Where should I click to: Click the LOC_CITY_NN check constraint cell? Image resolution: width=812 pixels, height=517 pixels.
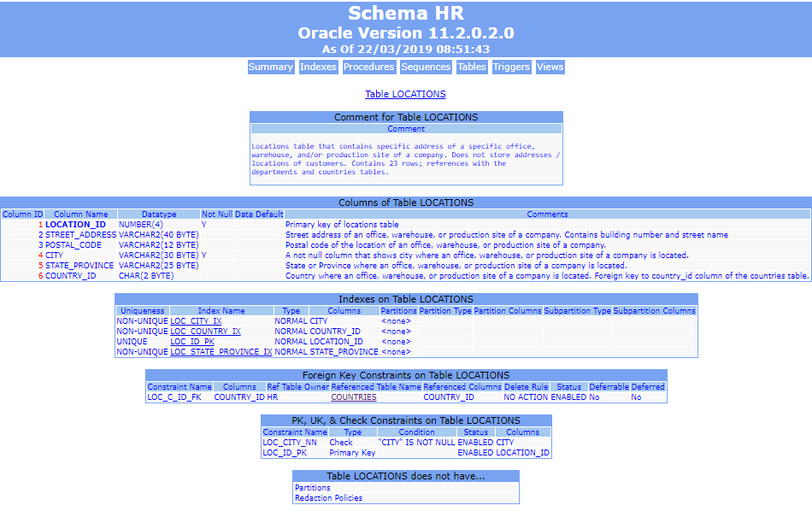tap(289, 443)
